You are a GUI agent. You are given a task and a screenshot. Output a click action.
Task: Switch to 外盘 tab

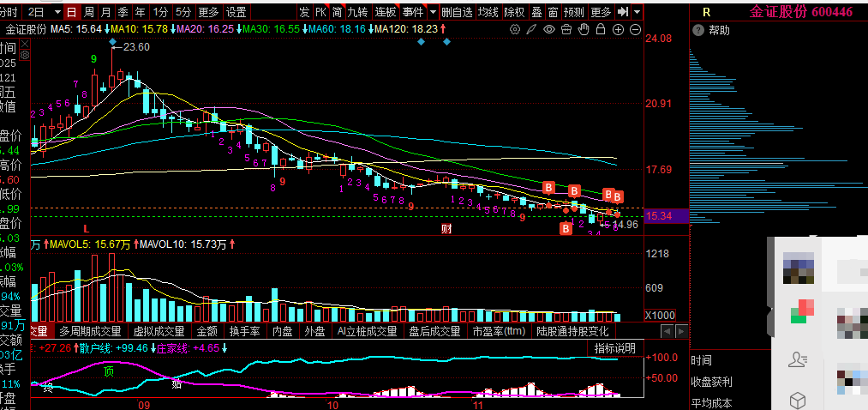pos(314,331)
